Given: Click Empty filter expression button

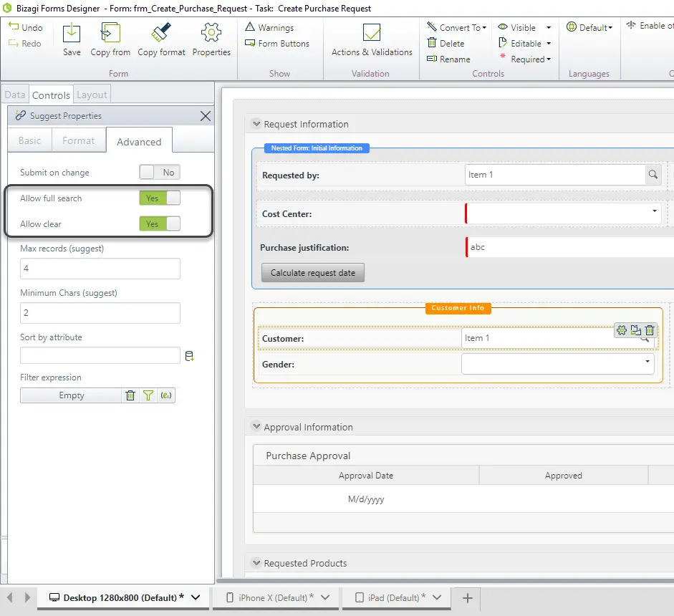Looking at the screenshot, I should click(71, 395).
